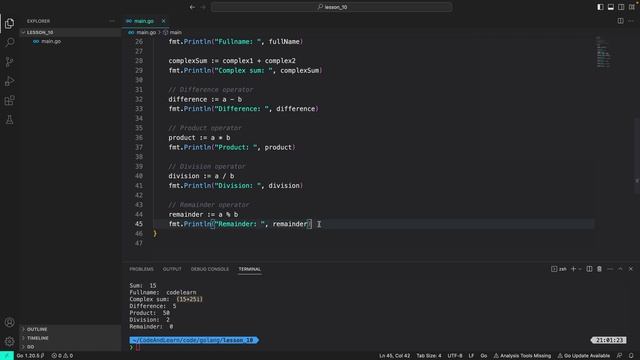Change Tab Size: 4 indentation setting
640x360 pixels.
pos(429,356)
